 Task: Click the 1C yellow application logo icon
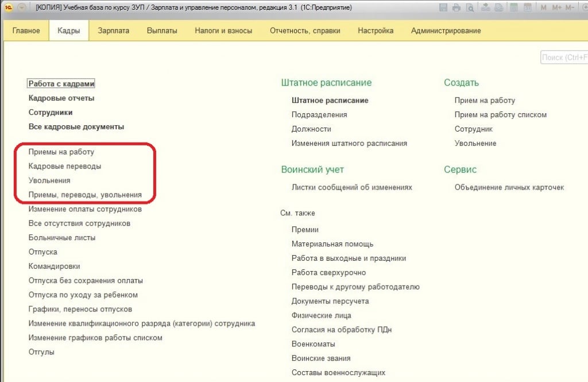[x=8, y=7]
